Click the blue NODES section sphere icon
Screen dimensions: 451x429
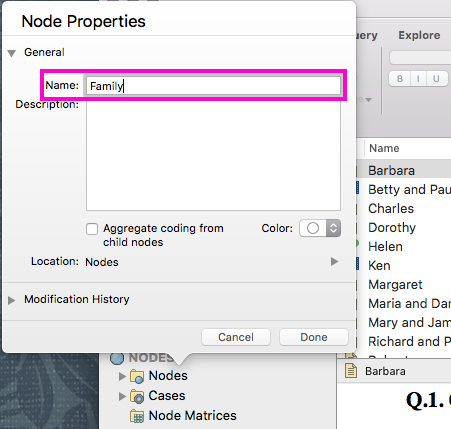click(x=117, y=358)
